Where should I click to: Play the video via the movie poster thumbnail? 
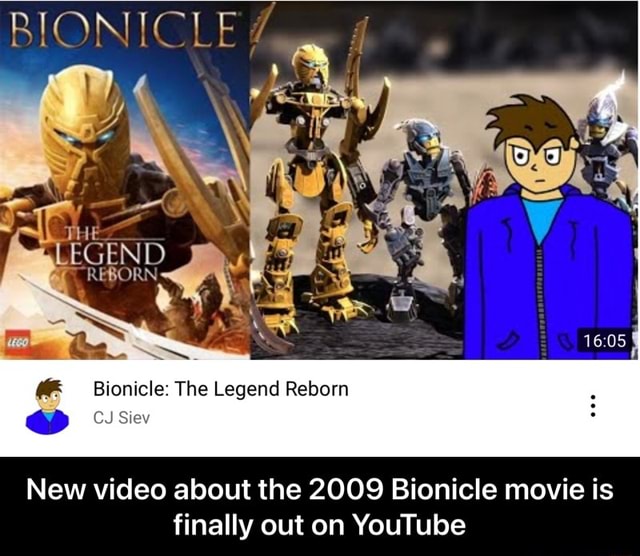tap(125, 180)
